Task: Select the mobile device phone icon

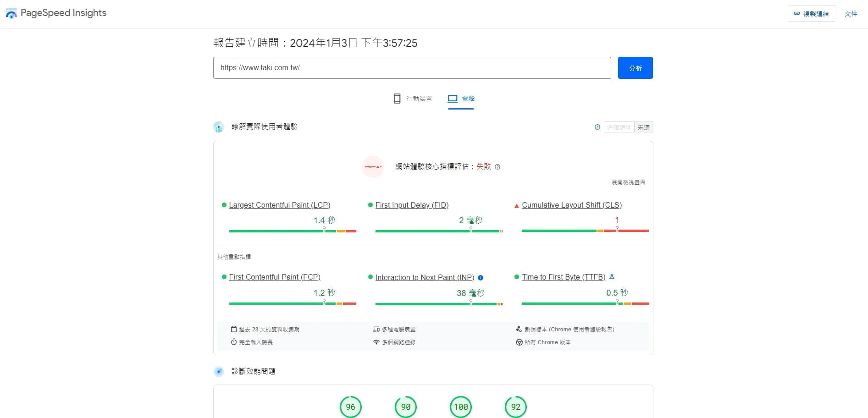Action: 397,99
